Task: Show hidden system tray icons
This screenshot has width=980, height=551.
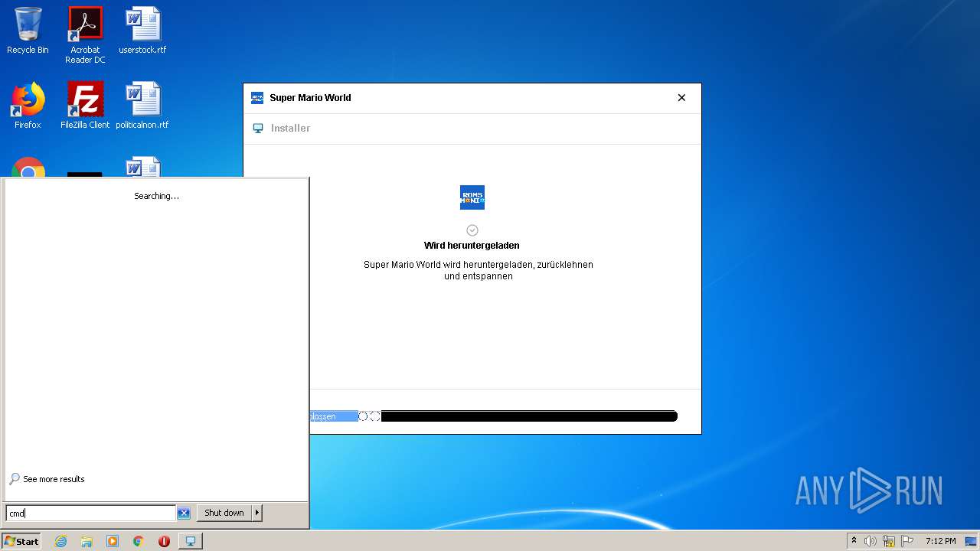Action: tap(854, 541)
